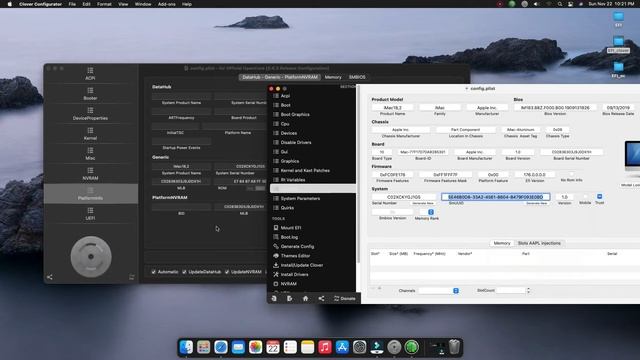Switch to DataHub - Generic - PlatformNVRAM tab
640x360 pixels.
(x=280, y=77)
